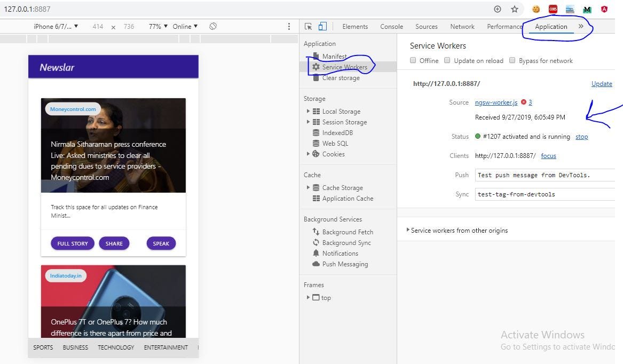Screen dimensions: 623x364
Task: Open the Clear storage panel
Action: (x=341, y=77)
